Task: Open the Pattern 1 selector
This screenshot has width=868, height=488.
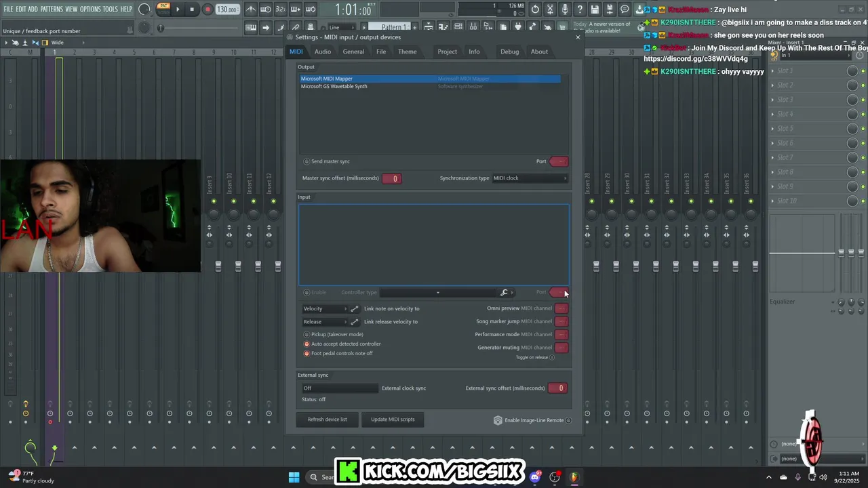Action: click(x=392, y=28)
